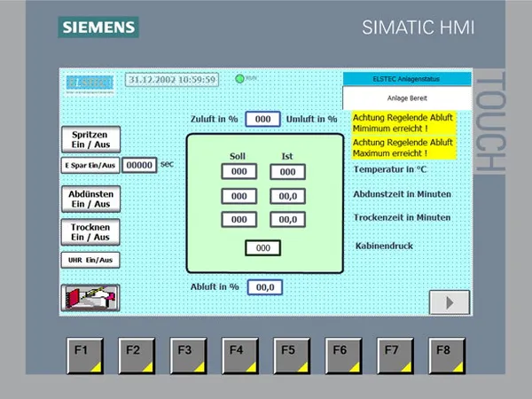
Task: Select the Kabinendruck value field
Action: tap(263, 248)
